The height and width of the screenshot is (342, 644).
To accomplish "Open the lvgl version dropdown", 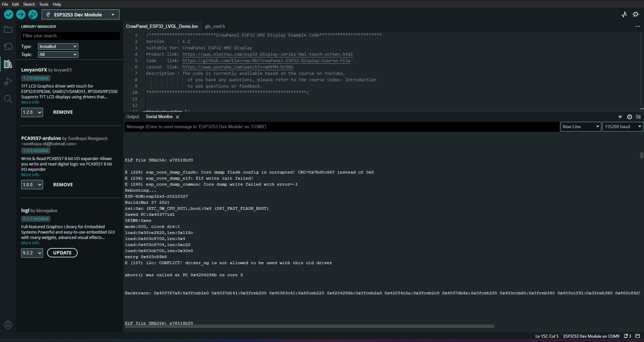I will (32, 253).
